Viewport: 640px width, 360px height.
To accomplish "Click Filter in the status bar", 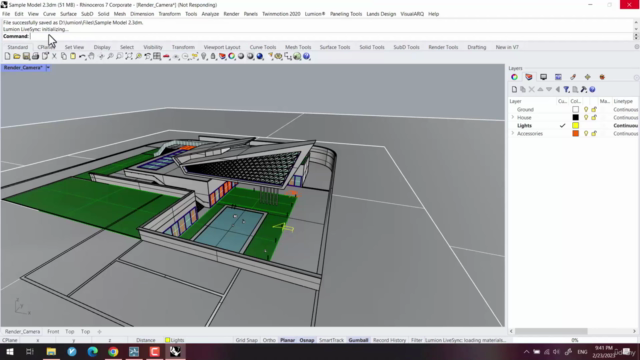I will [416, 340].
